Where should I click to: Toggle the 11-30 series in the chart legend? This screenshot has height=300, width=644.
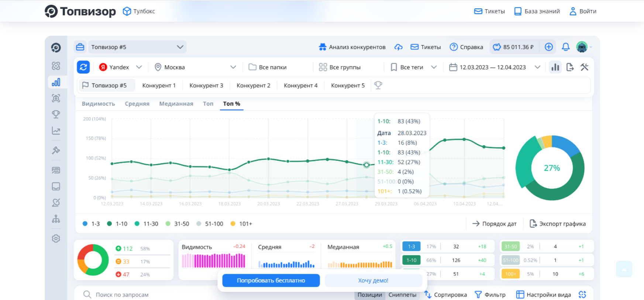[x=147, y=224]
